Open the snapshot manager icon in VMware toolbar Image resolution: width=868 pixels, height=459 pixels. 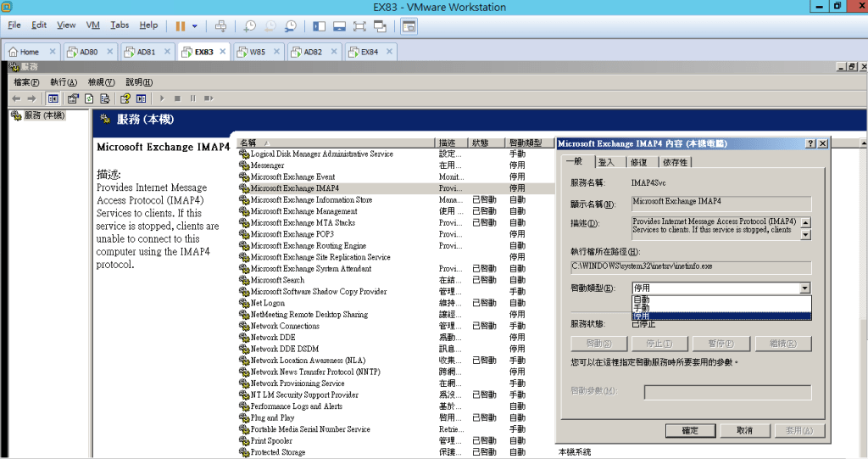click(x=291, y=26)
